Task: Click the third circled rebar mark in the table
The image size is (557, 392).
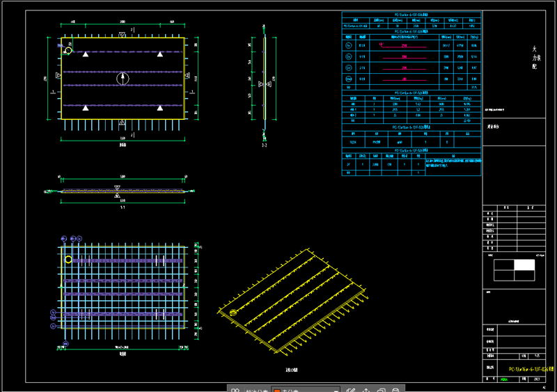Action: [x=349, y=68]
